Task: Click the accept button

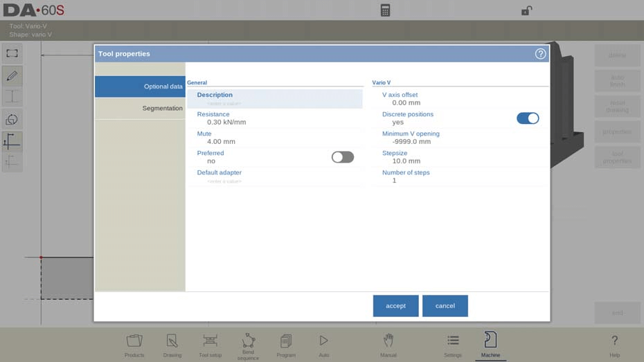Action: click(395, 306)
